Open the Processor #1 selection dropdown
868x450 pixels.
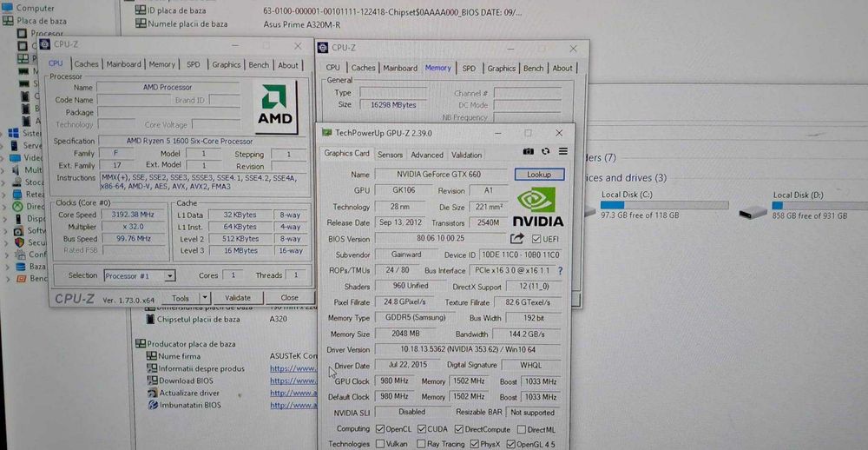(170, 275)
